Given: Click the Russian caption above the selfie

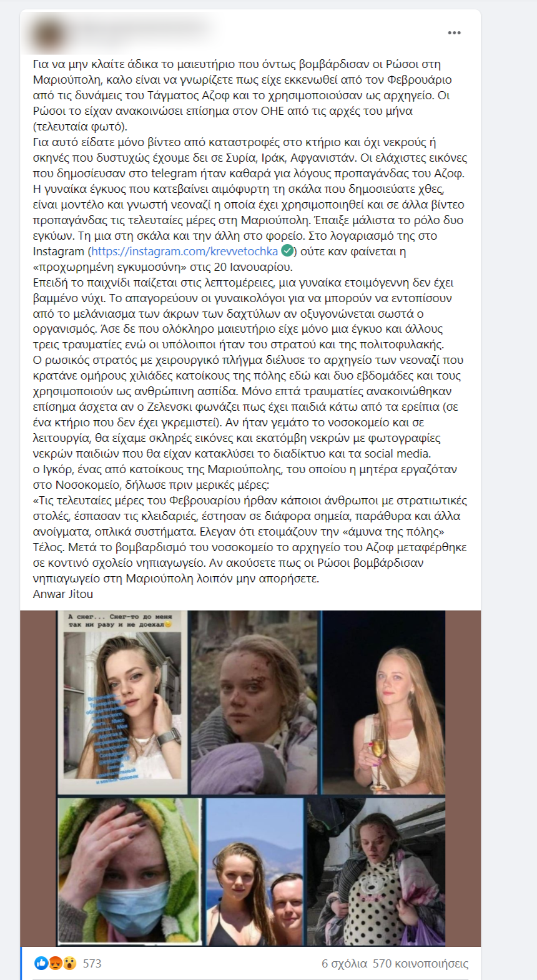Looking at the screenshot, I should click(x=120, y=620).
